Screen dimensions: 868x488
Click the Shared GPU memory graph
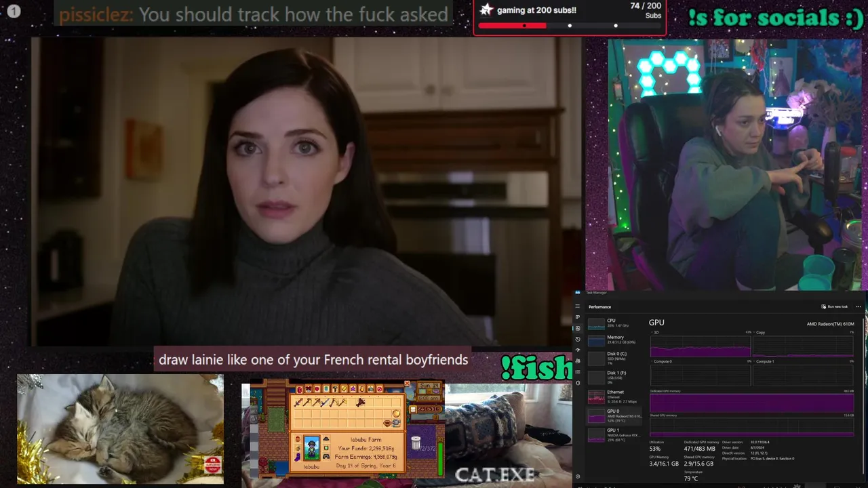pyautogui.click(x=751, y=427)
